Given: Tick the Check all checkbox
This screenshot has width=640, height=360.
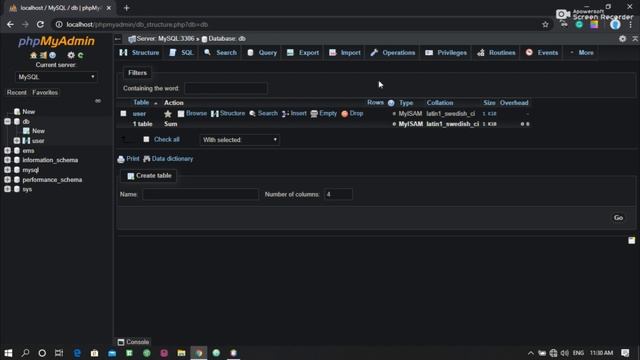Looking at the screenshot, I should click(146, 139).
